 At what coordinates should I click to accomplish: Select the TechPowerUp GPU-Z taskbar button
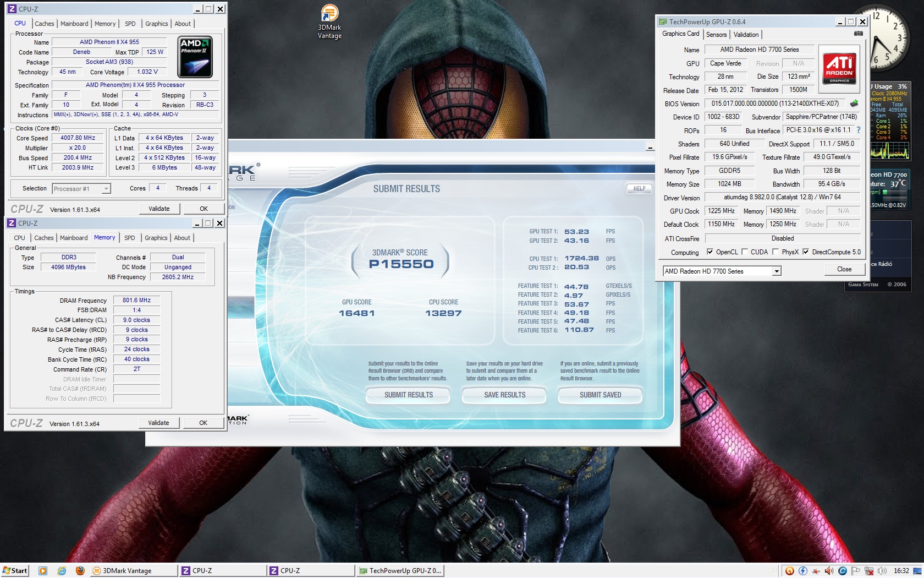[400, 571]
